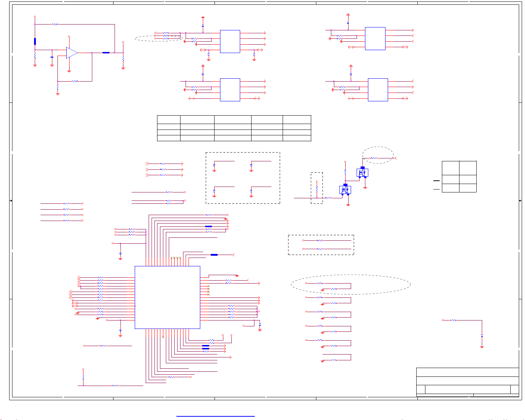Select the title block in the bottom-right corner
Screen dimensions: 525x420
coord(468,382)
